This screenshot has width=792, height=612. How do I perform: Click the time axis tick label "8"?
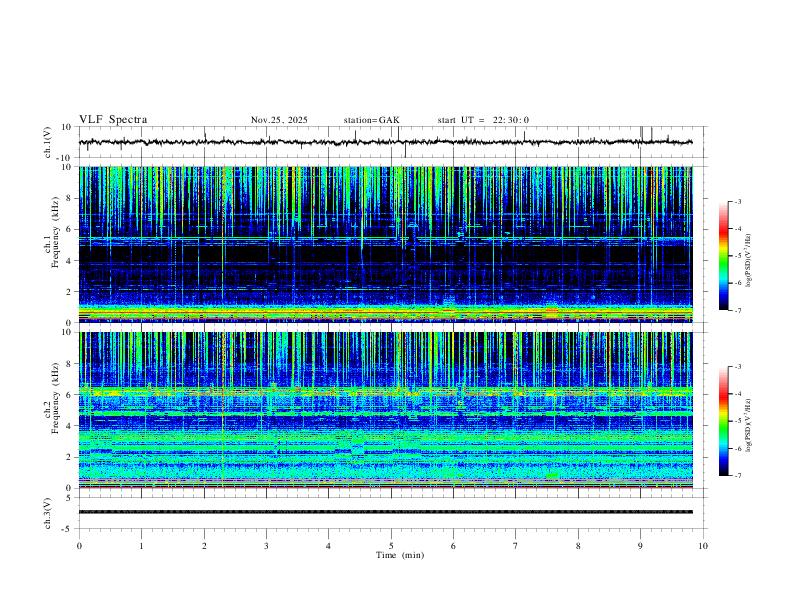(x=578, y=546)
